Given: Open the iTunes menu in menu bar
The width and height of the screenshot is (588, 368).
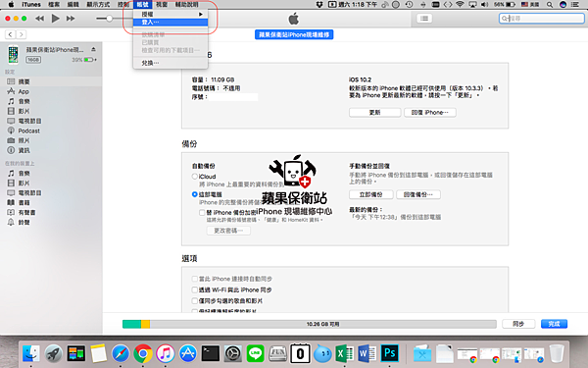Looking at the screenshot, I should tap(31, 5).
